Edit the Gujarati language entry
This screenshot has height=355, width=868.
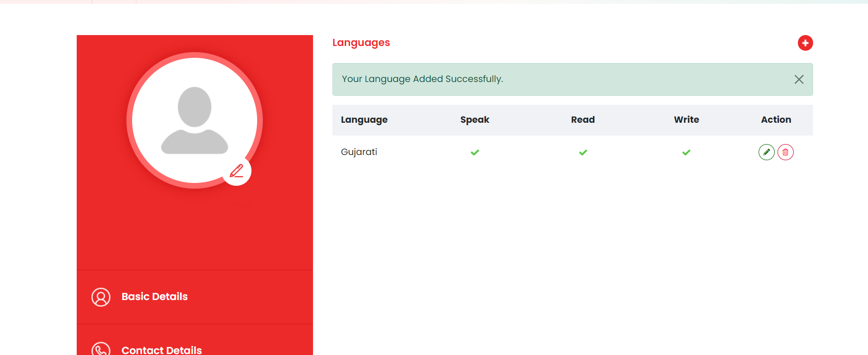tap(766, 152)
